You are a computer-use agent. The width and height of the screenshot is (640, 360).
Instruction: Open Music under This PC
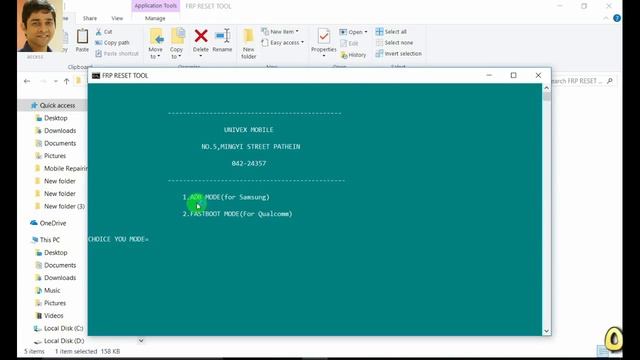coord(52,291)
